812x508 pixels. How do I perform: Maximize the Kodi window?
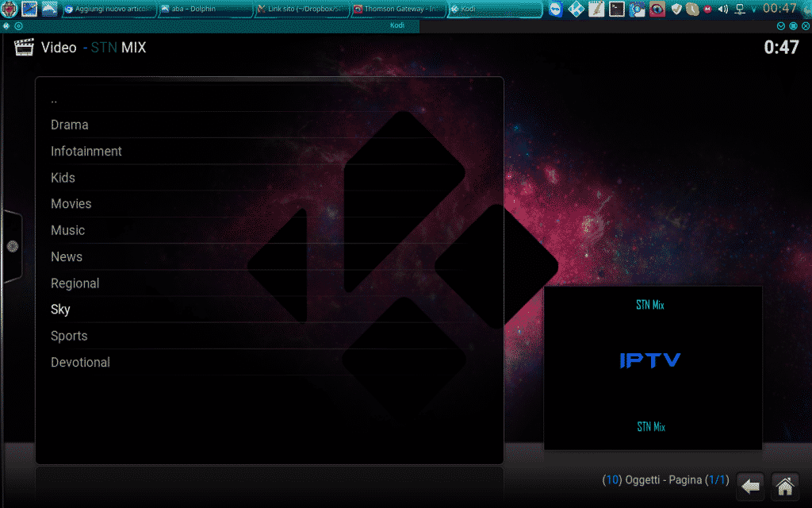(x=793, y=25)
